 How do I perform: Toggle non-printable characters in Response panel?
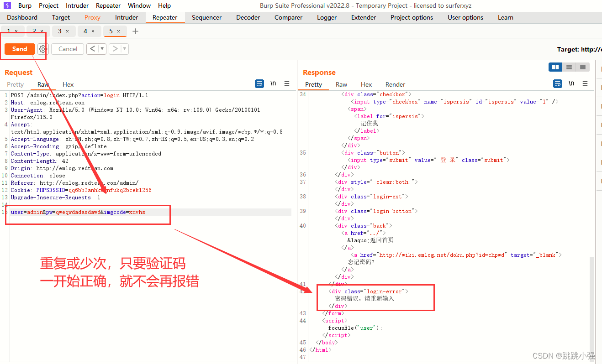pyautogui.click(x=571, y=83)
